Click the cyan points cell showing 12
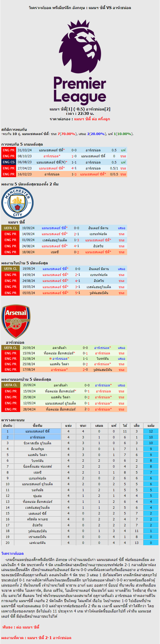Image resolution: width=160 pixels, height=644 pixels. click(x=151, y=431)
